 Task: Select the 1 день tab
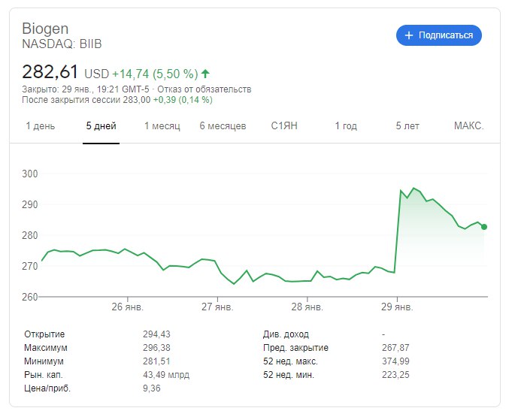tap(41, 126)
